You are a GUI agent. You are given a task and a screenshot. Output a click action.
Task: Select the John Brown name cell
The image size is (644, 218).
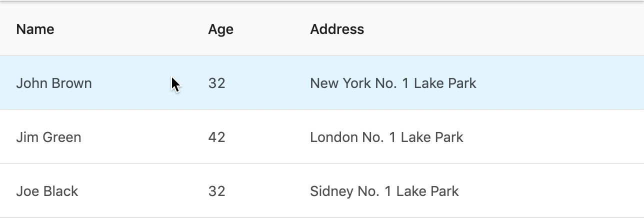54,83
